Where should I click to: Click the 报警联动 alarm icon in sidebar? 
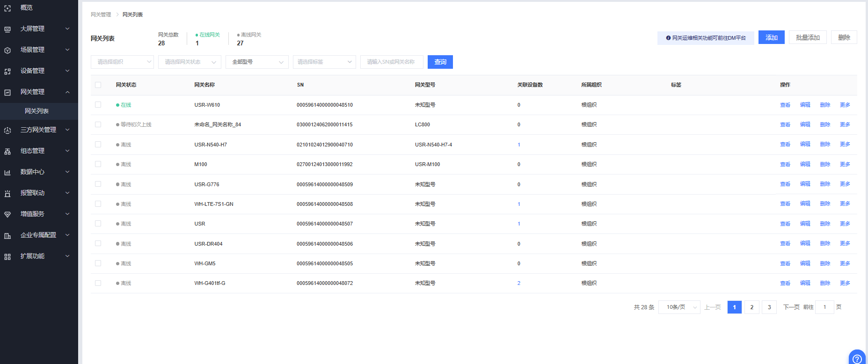tap(7, 193)
